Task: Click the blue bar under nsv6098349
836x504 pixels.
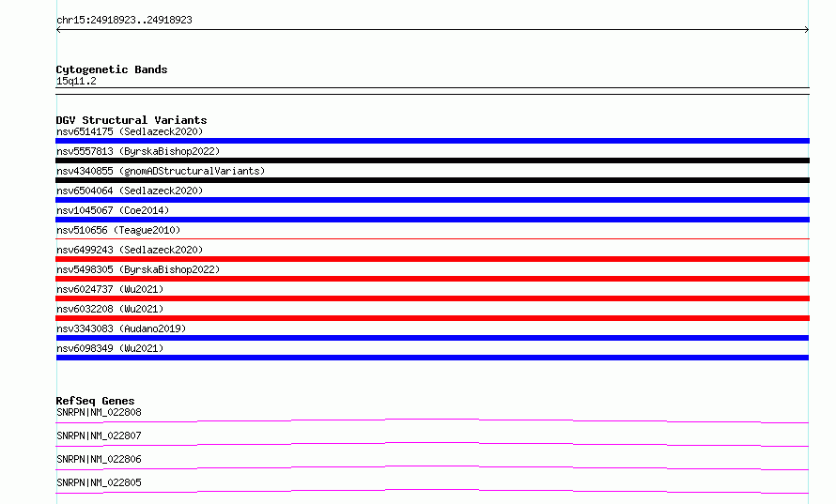Action: coord(432,358)
